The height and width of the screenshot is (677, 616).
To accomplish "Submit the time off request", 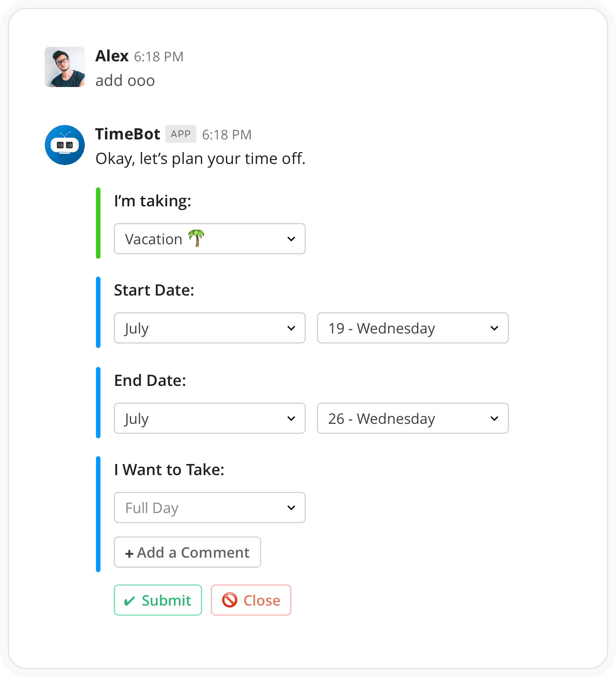I will tap(158, 600).
